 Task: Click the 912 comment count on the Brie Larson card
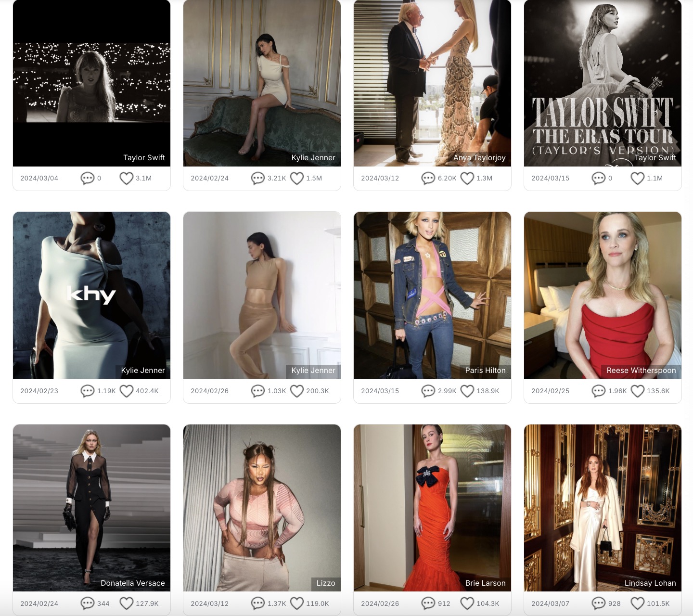click(444, 603)
